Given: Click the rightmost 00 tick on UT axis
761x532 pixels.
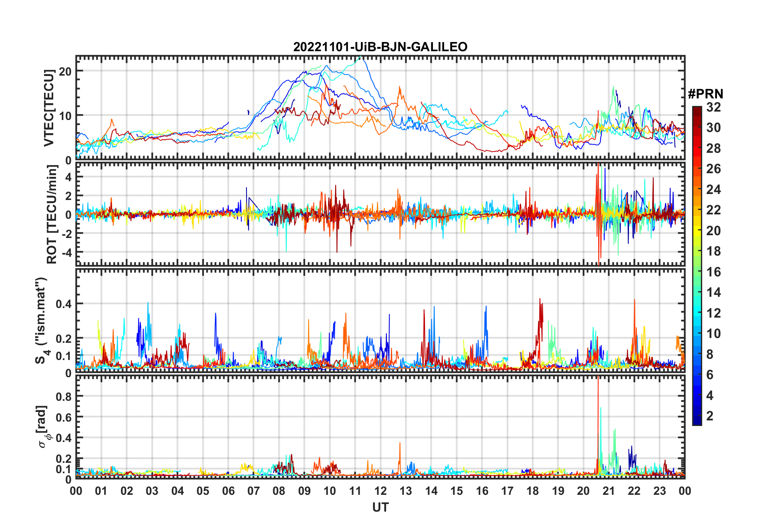Looking at the screenshot, I should coord(685,491).
